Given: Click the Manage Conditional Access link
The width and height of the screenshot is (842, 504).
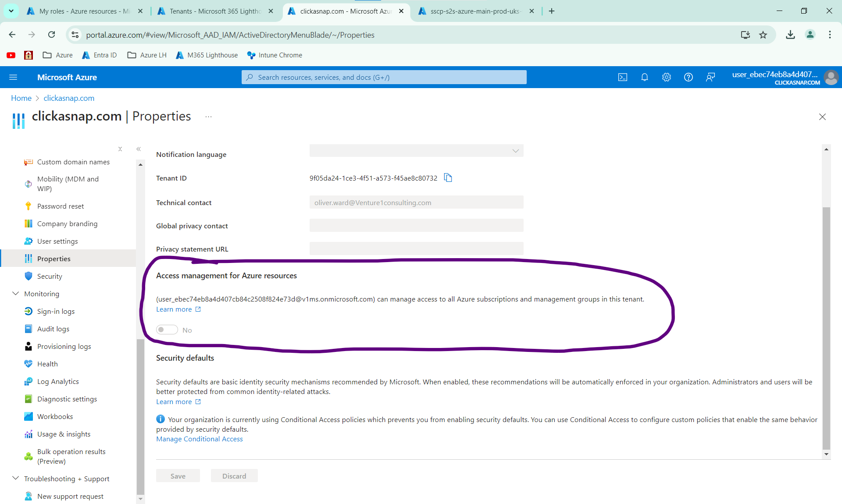Looking at the screenshot, I should 199,439.
